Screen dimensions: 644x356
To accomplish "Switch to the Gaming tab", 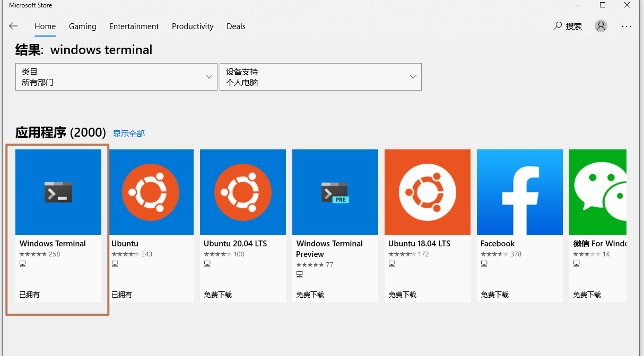I will [x=83, y=26].
